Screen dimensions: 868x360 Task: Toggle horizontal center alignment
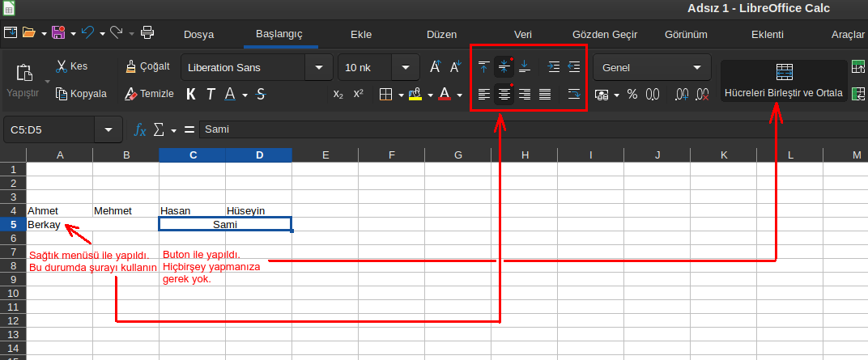pos(504,95)
